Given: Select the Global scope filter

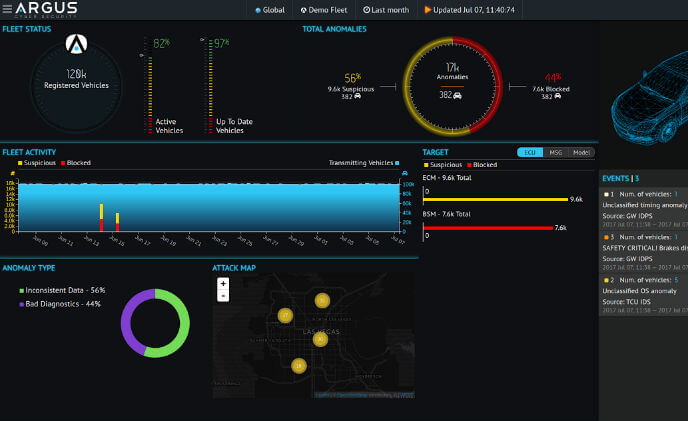Looking at the screenshot, I should pos(270,10).
